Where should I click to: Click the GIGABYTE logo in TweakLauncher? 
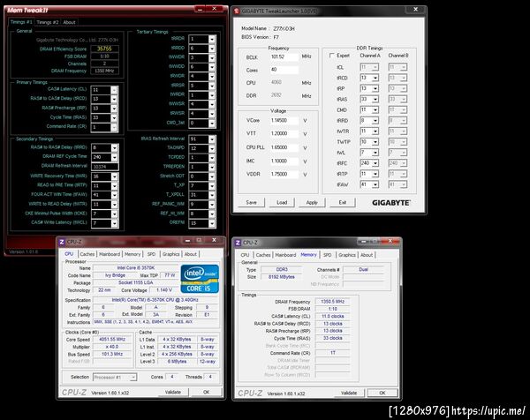pos(391,203)
